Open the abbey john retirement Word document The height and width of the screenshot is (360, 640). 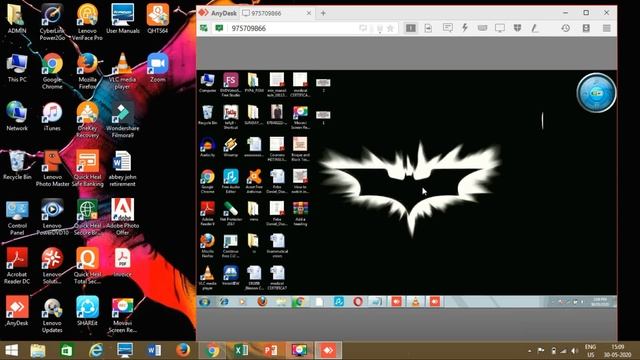[122, 169]
